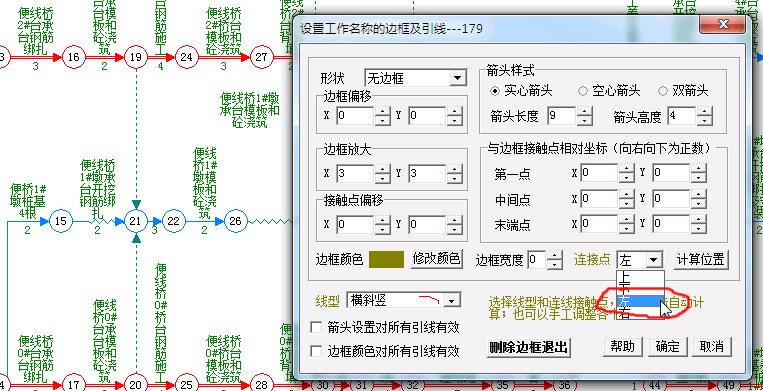Click node 26 circle
The width and height of the screenshot is (763, 391).
236,221
